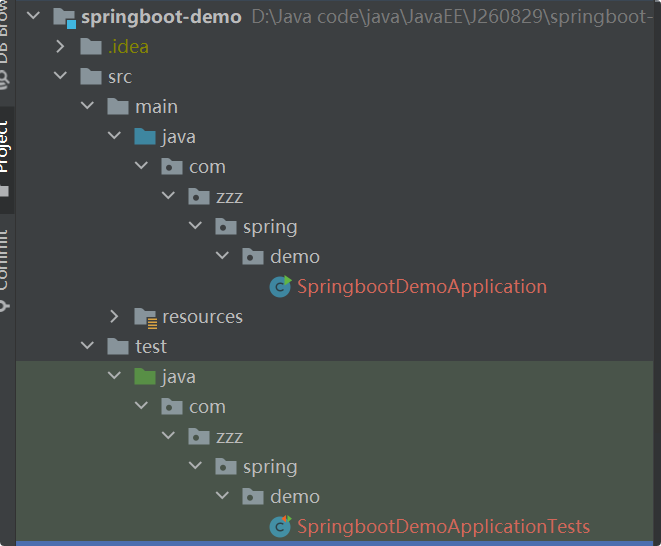Click the com package icon under test
The width and height of the screenshot is (661, 546).
172,406
